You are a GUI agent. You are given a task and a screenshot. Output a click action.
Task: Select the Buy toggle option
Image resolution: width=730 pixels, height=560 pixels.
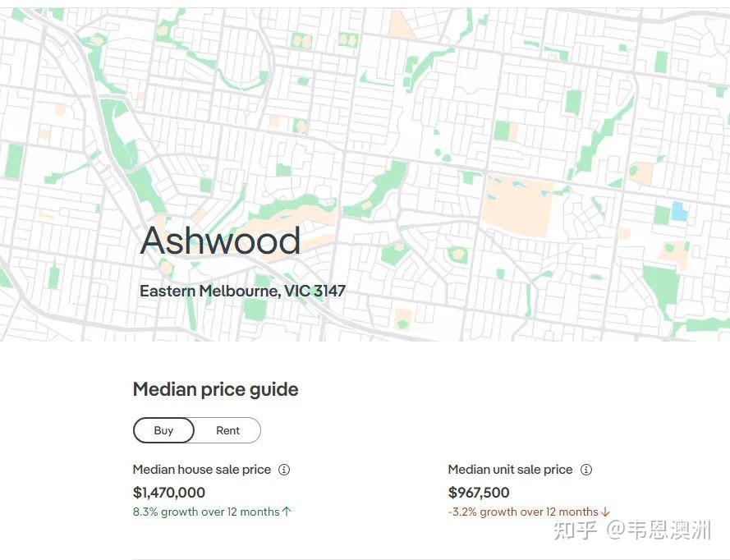[163, 430]
